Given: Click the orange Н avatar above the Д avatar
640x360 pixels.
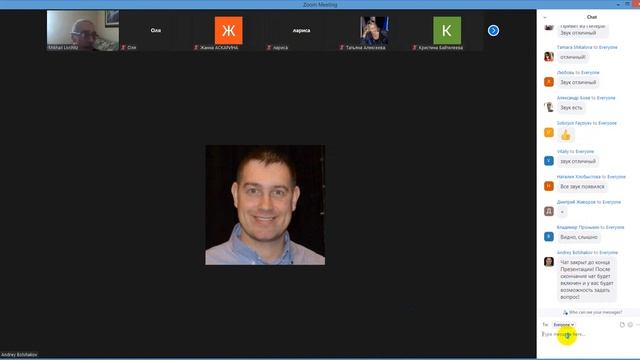Looking at the screenshot, I should tap(549, 186).
